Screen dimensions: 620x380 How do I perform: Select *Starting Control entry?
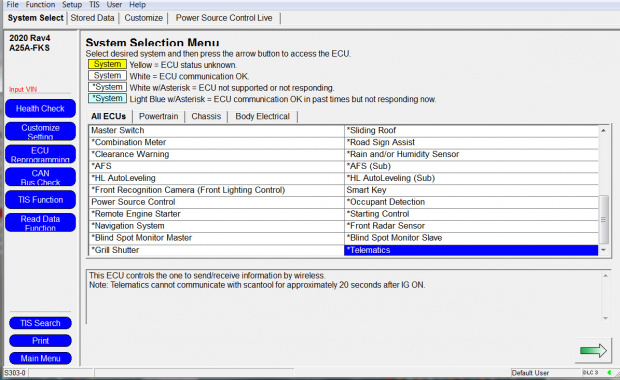(x=471, y=214)
